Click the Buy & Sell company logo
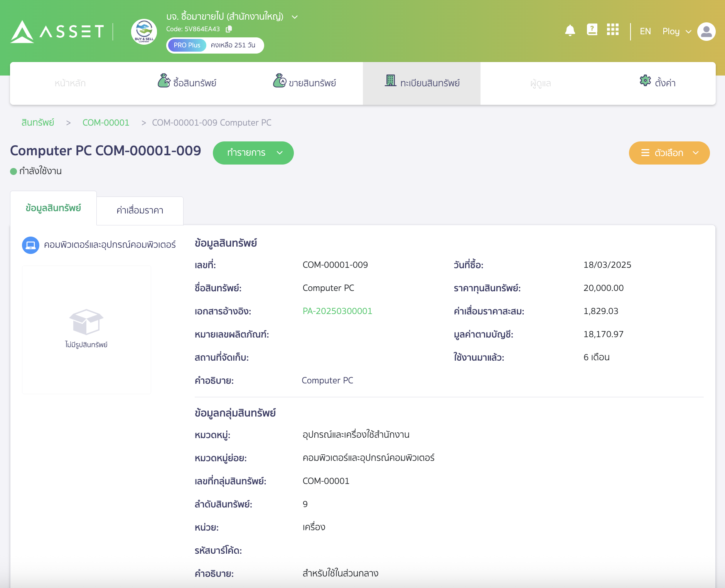Screen dimensions: 725x588 tap(144, 32)
